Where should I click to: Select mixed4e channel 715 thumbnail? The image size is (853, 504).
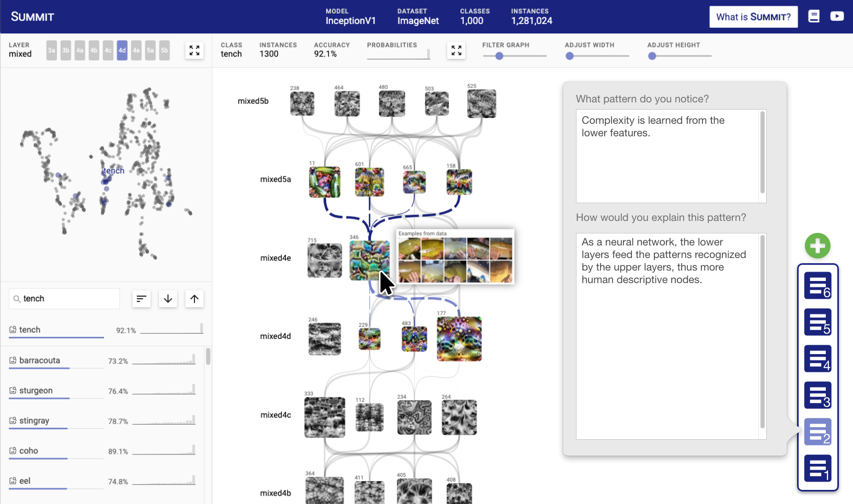coord(325,261)
